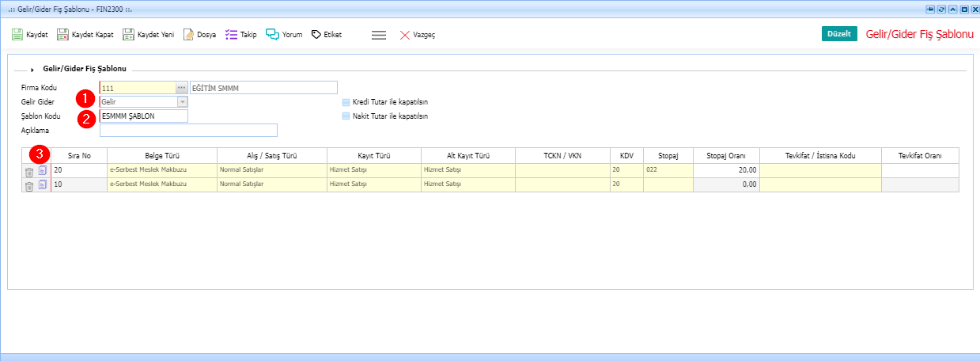Click e-Serbest Meslek Makbuzu in row 10
This screenshot has width=980, height=361.
pos(162,184)
